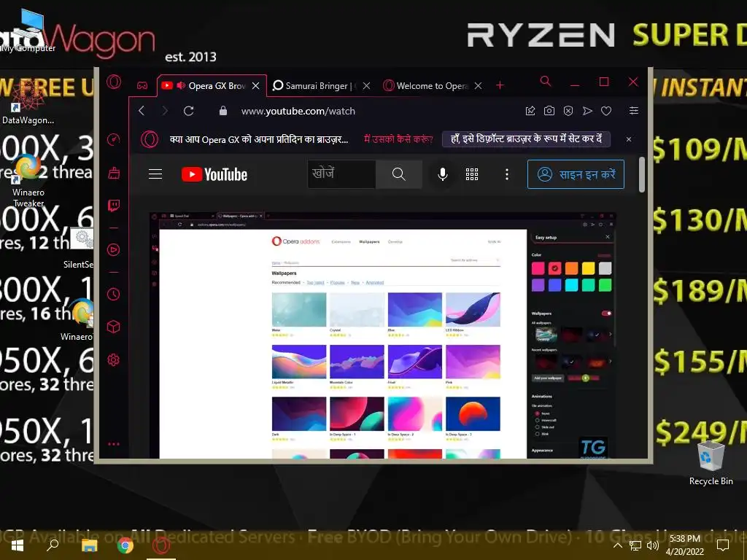Open Settings gear in Opera sidebar
Screen dimensions: 747x560
coord(113,360)
